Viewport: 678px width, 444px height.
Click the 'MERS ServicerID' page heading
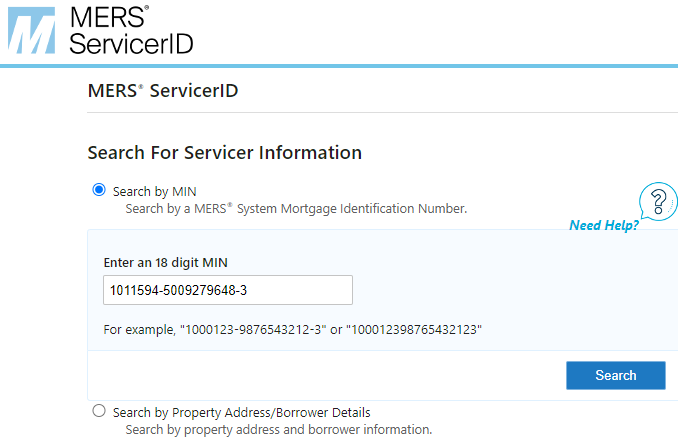[x=163, y=92]
